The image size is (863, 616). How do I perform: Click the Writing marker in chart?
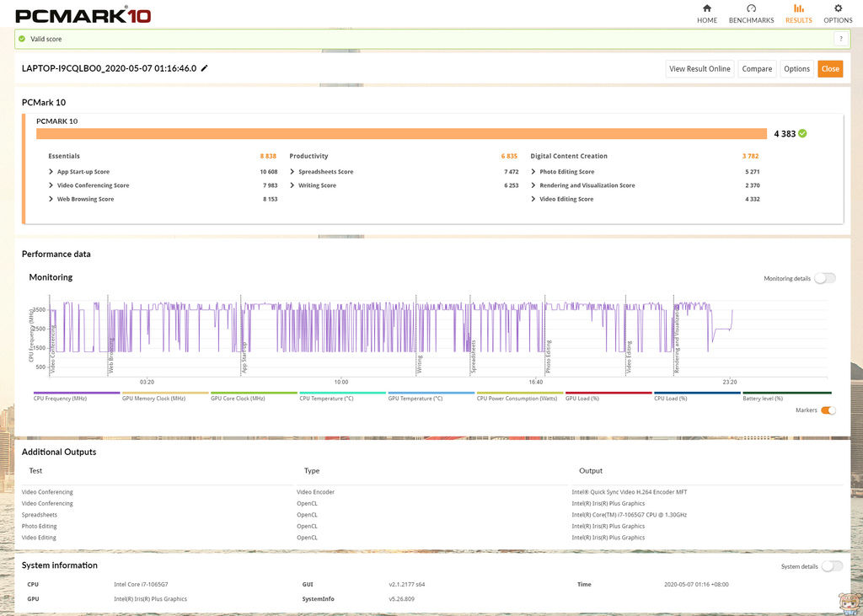420,364
